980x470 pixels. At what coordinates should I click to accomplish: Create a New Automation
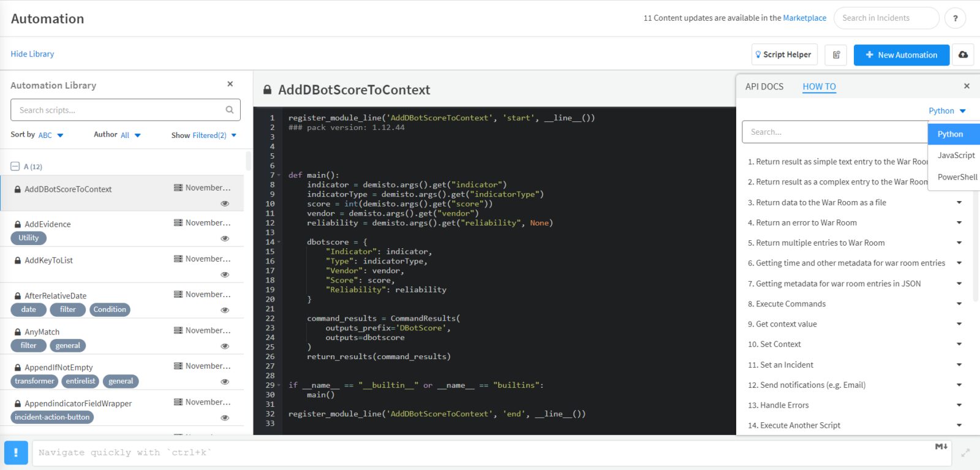coord(902,55)
